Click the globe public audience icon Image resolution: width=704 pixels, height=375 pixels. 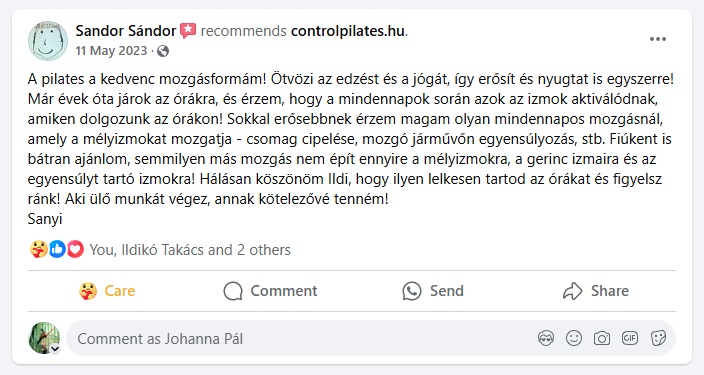point(163,51)
